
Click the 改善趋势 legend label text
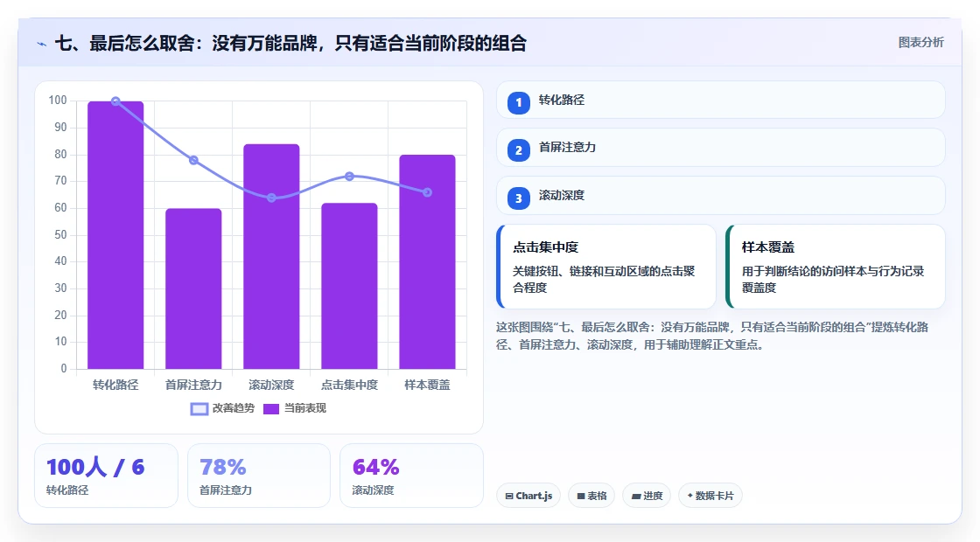[x=234, y=408]
